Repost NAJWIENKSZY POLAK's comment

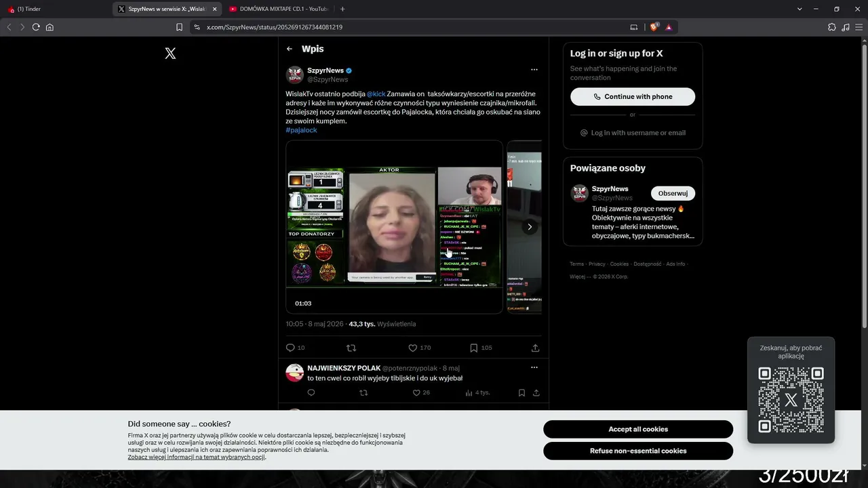point(363,392)
